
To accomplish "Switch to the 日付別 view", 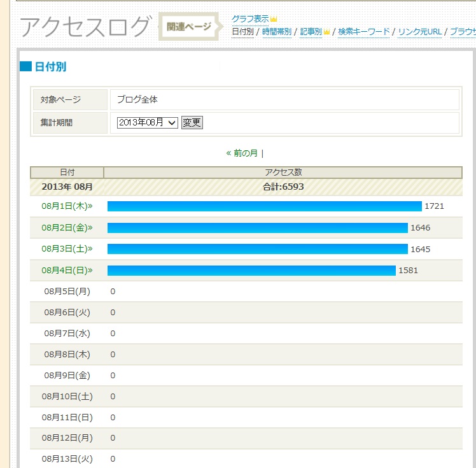I will pyautogui.click(x=242, y=32).
